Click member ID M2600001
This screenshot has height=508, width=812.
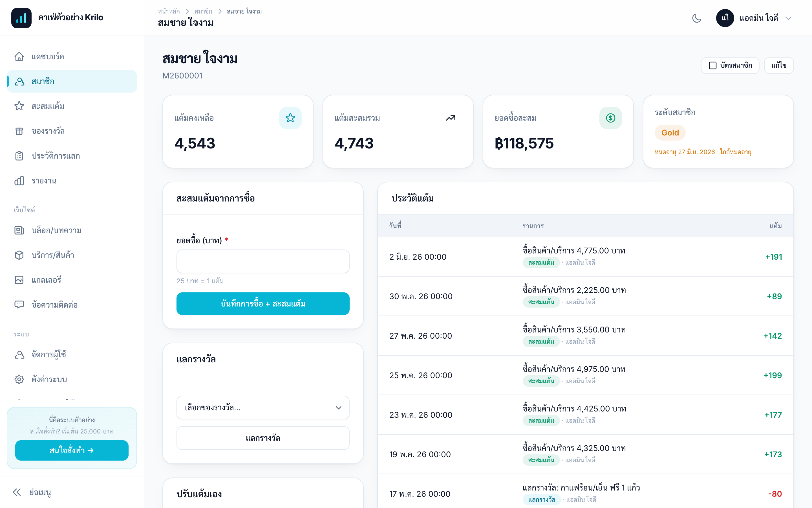tap(182, 76)
